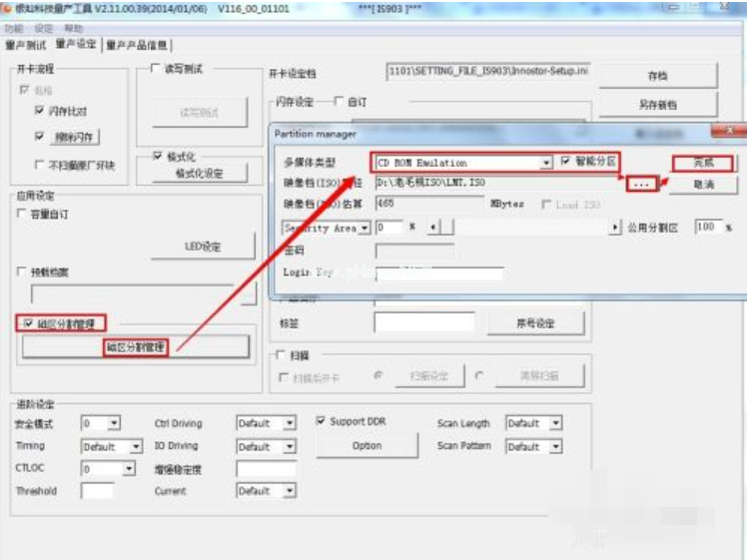749x560 pixels.
Task: Click the partition size slider track
Action: (519, 228)
